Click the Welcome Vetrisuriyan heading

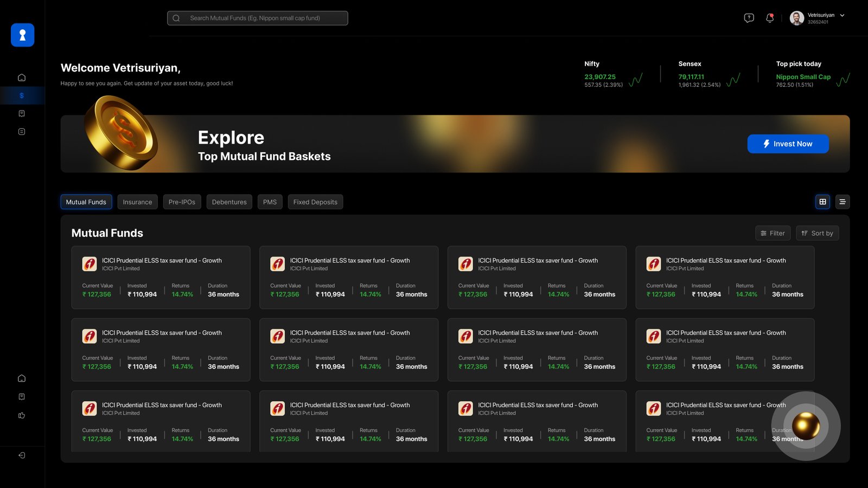point(120,68)
